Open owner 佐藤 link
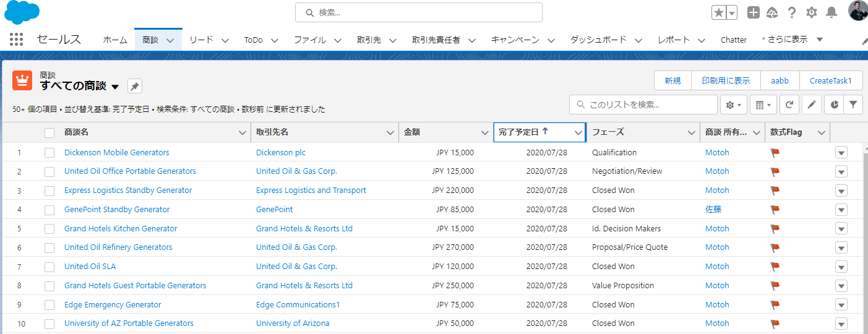This screenshot has width=868, height=334. 713,210
